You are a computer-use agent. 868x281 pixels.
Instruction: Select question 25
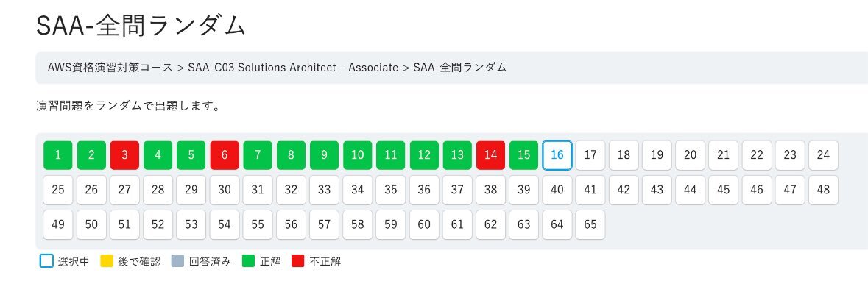click(58, 190)
